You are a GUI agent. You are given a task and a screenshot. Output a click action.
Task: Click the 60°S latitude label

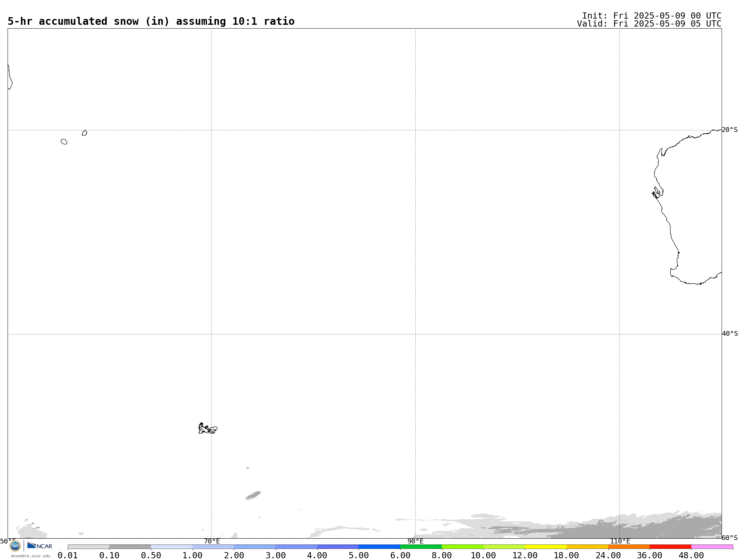[x=730, y=538]
